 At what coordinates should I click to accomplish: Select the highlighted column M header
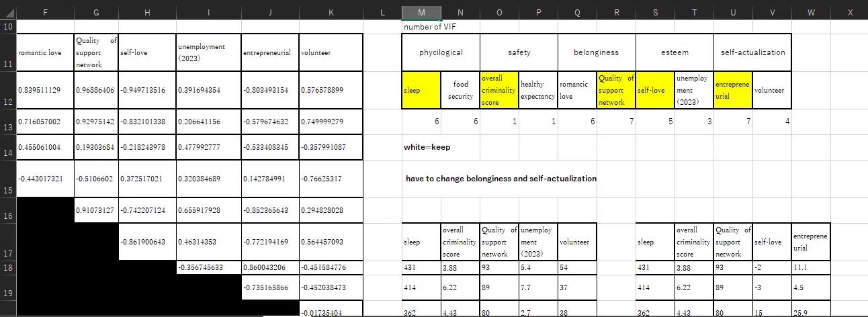tap(421, 11)
